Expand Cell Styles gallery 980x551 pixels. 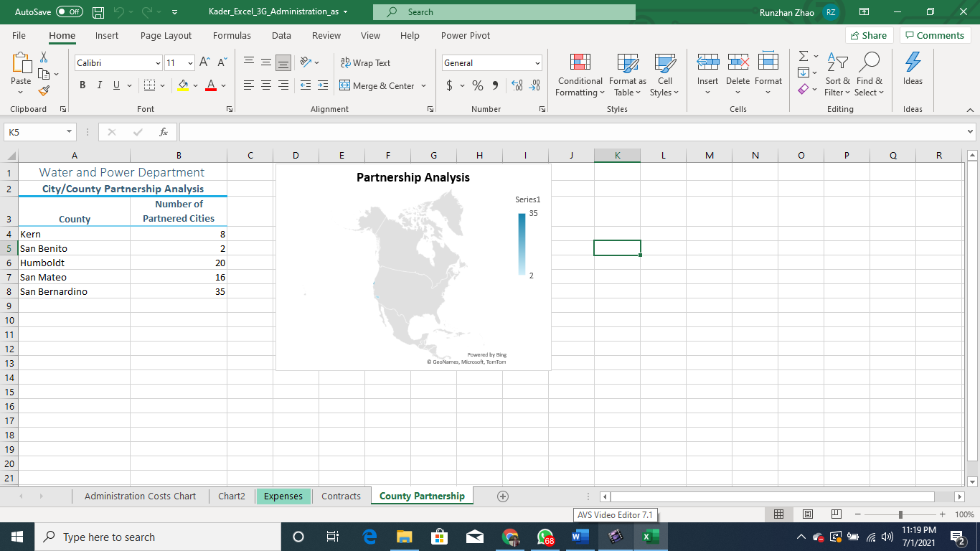click(x=665, y=75)
